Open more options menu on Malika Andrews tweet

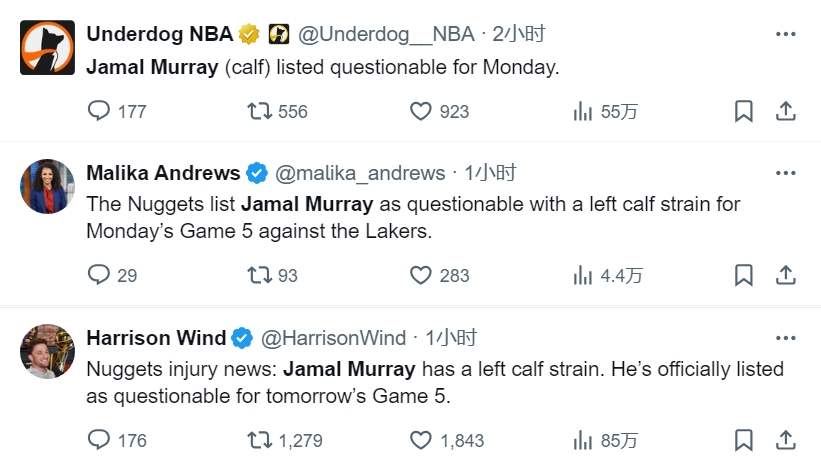[785, 173]
